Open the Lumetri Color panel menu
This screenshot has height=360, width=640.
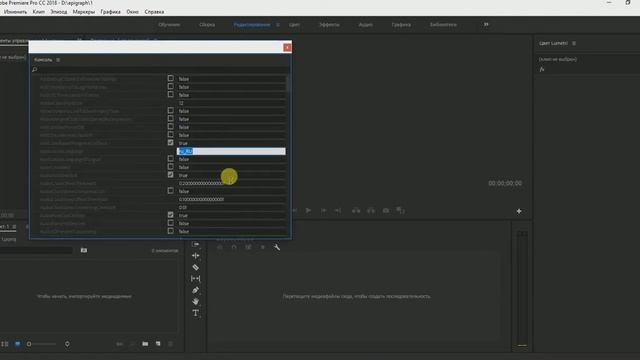click(x=574, y=43)
